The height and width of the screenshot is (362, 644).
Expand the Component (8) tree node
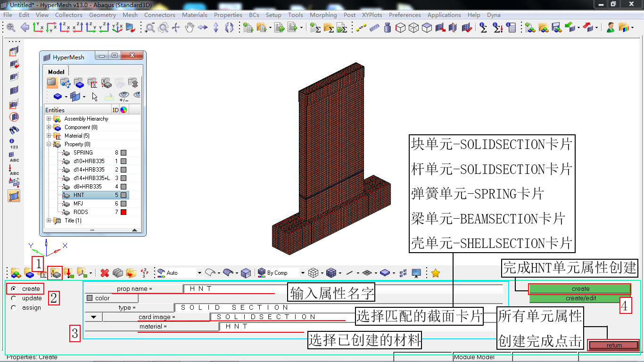[49, 127]
